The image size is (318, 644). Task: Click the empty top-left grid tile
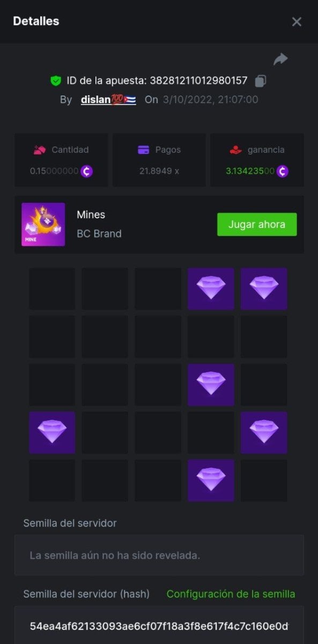(52, 289)
